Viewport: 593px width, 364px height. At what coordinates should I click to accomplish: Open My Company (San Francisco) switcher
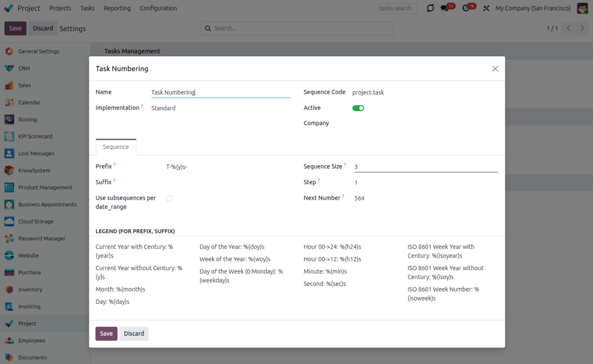[x=533, y=8]
